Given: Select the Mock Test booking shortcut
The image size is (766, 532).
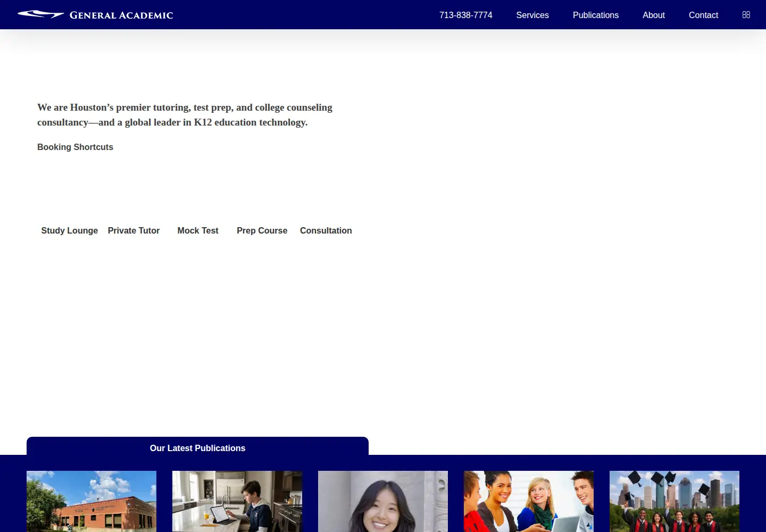Looking at the screenshot, I should [198, 230].
